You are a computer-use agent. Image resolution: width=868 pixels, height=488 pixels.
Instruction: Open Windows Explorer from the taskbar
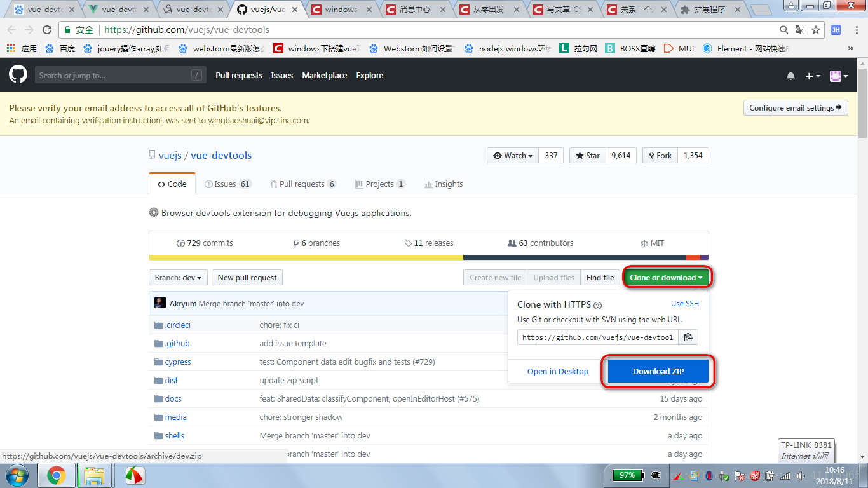click(x=95, y=475)
